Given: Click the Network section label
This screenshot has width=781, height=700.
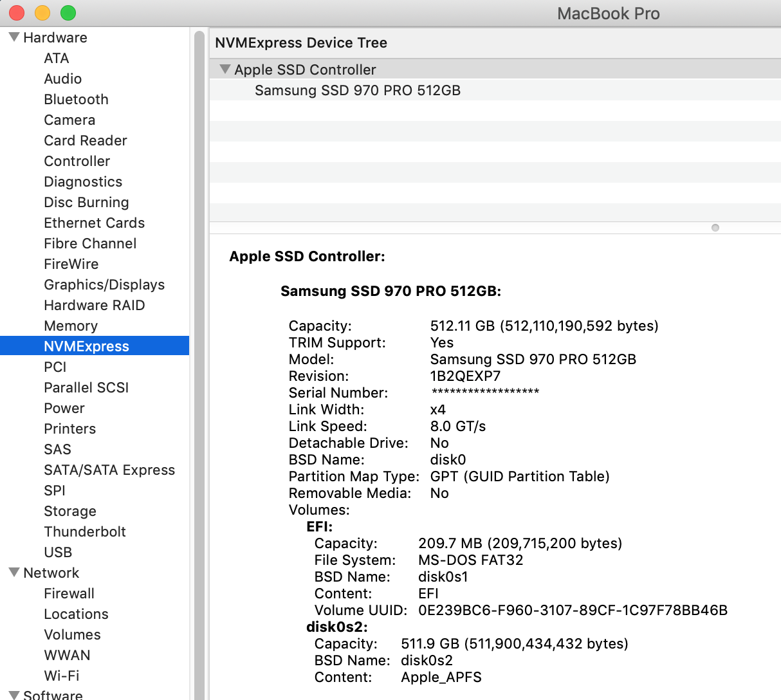Looking at the screenshot, I should tap(51, 573).
